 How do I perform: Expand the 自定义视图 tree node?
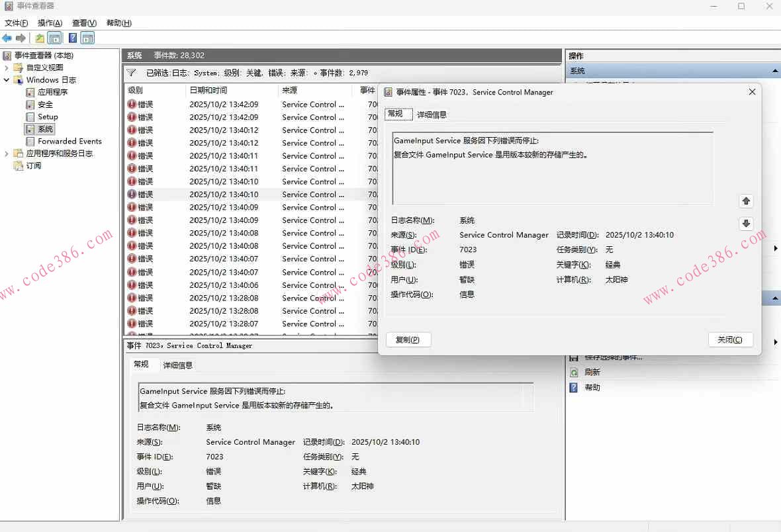(x=7, y=67)
